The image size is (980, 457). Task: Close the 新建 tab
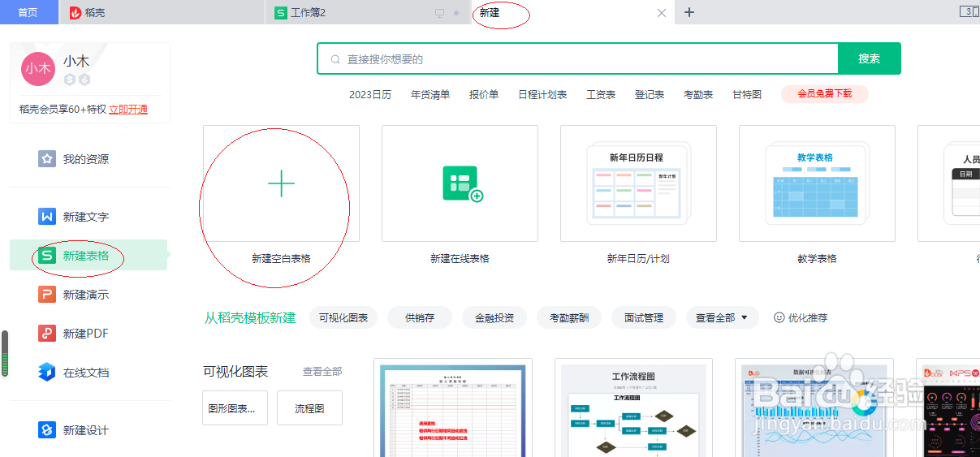click(661, 13)
